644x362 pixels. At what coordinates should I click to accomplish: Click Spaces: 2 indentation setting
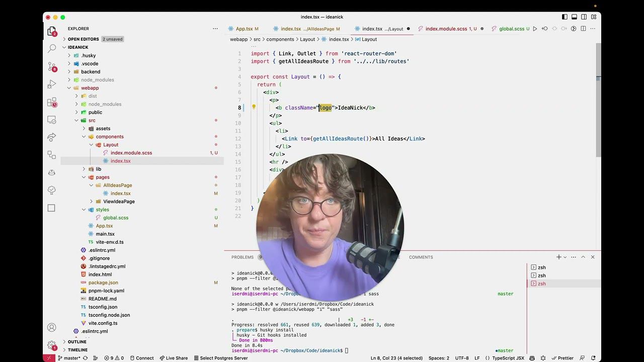coord(439,358)
